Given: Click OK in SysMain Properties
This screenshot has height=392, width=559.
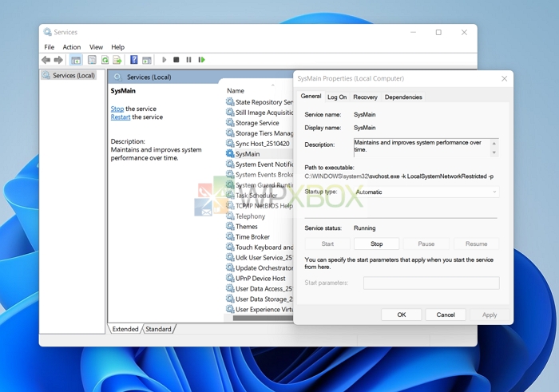Looking at the screenshot, I should pyautogui.click(x=402, y=315).
